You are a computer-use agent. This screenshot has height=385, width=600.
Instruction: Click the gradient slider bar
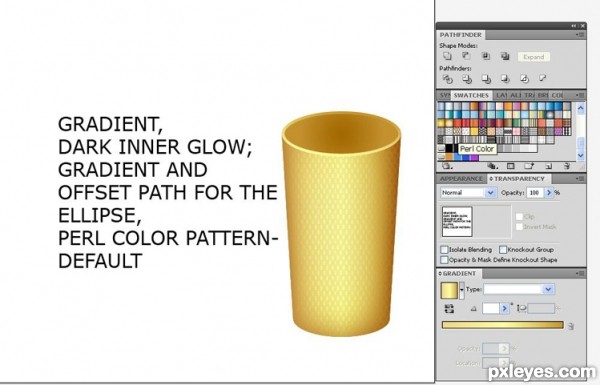pyautogui.click(x=502, y=325)
